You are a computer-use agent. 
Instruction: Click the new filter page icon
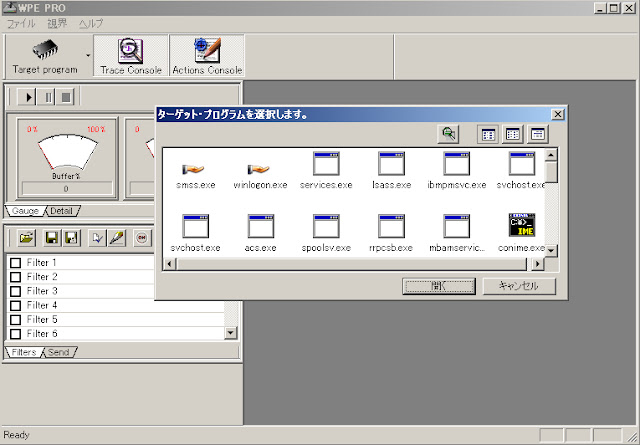(97, 238)
